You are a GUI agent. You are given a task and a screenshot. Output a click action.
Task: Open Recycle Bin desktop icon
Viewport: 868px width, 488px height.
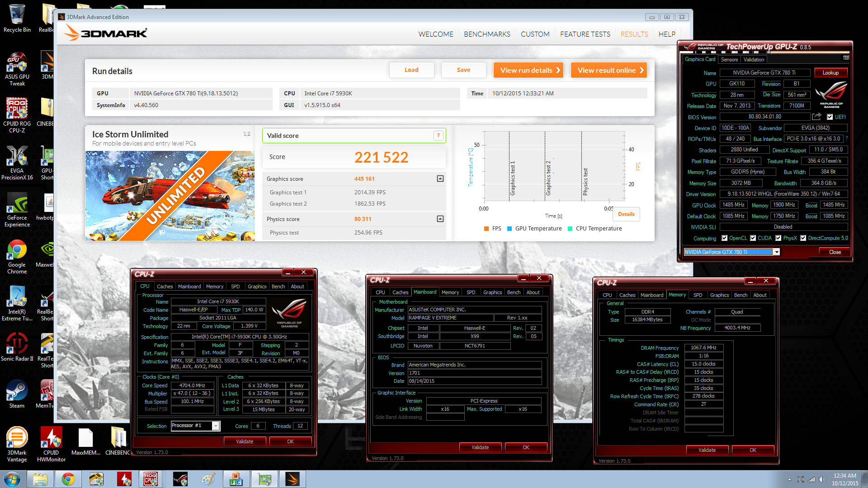coord(17,18)
